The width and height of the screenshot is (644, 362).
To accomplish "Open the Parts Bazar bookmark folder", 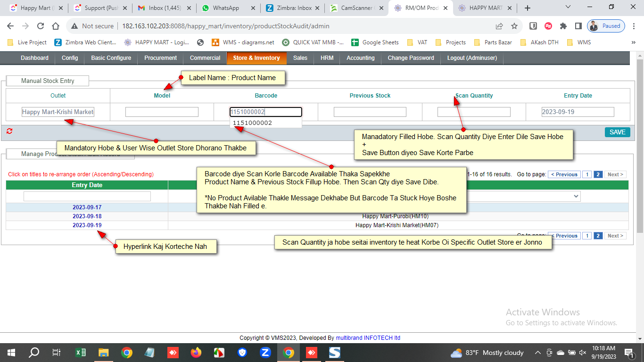I will (x=493, y=42).
